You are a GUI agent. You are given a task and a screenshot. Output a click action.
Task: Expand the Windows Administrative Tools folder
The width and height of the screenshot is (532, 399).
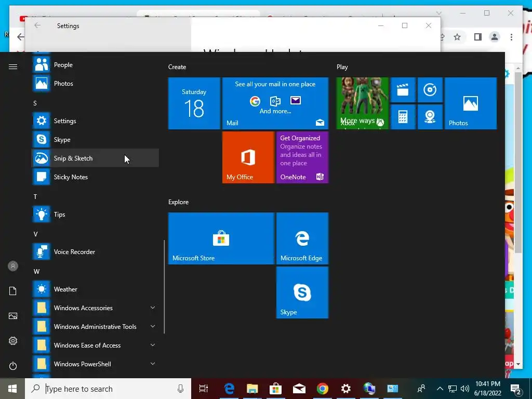point(95,326)
